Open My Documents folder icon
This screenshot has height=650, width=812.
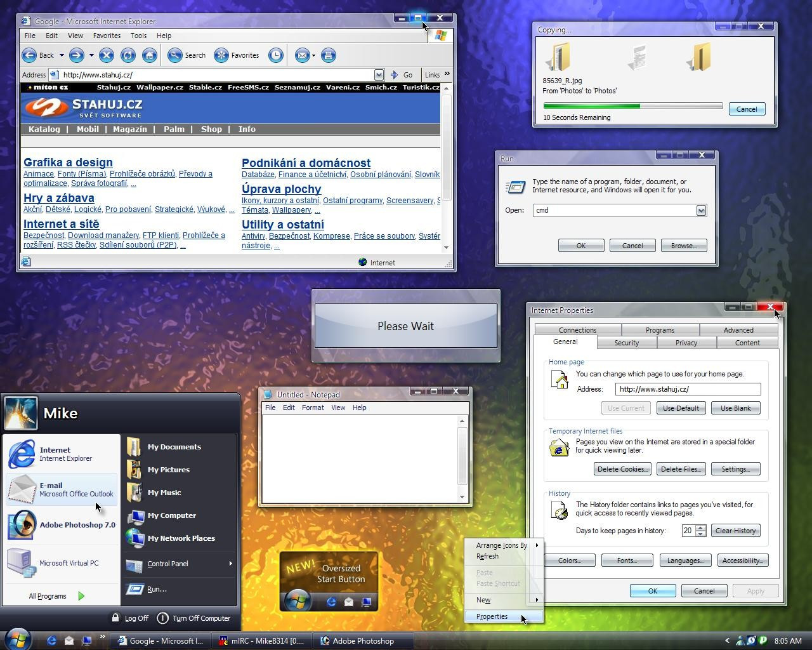coord(134,447)
